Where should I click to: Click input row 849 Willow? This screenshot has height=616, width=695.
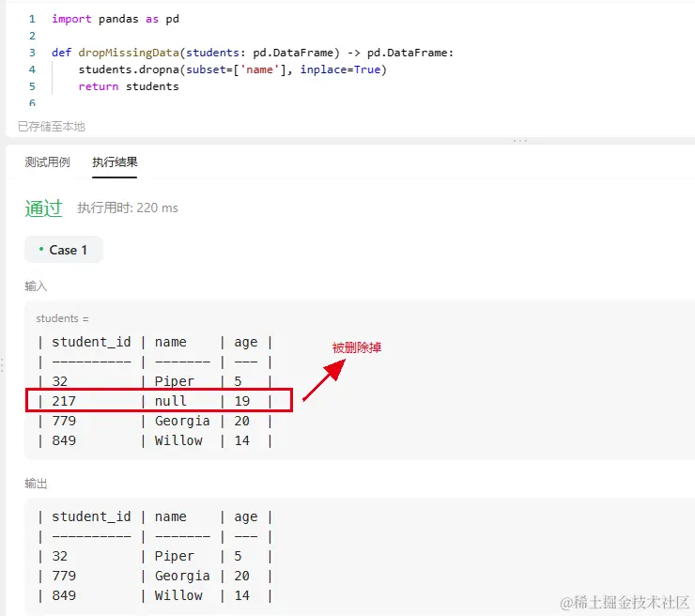[x=155, y=440]
